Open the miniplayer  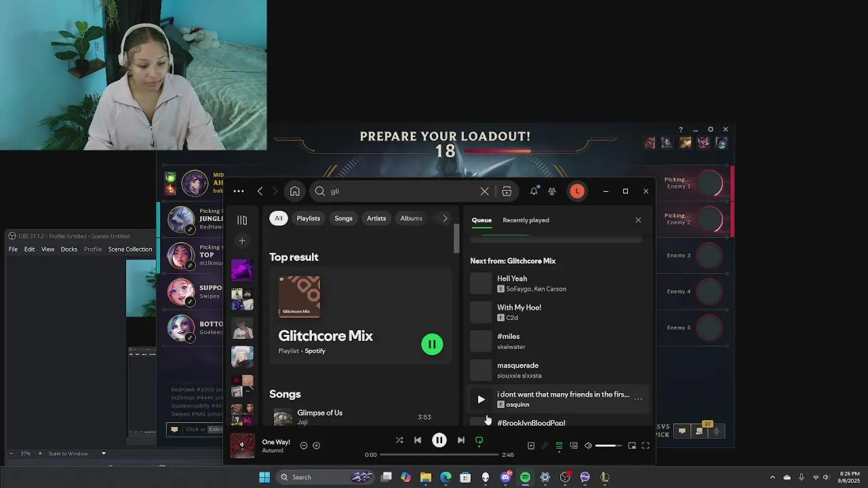(x=632, y=445)
